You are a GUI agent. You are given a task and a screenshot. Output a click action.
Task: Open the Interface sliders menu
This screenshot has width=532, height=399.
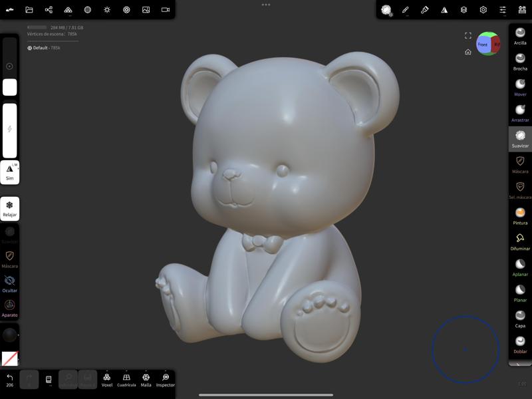click(x=503, y=10)
